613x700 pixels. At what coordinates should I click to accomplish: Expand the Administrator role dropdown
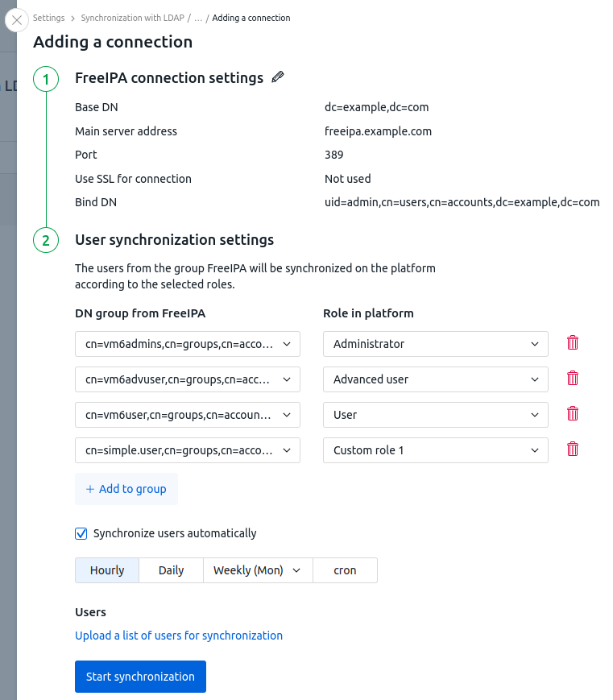click(435, 344)
